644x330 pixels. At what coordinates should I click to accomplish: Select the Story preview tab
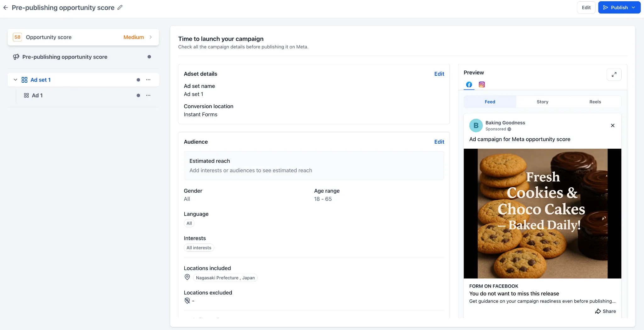point(542,102)
